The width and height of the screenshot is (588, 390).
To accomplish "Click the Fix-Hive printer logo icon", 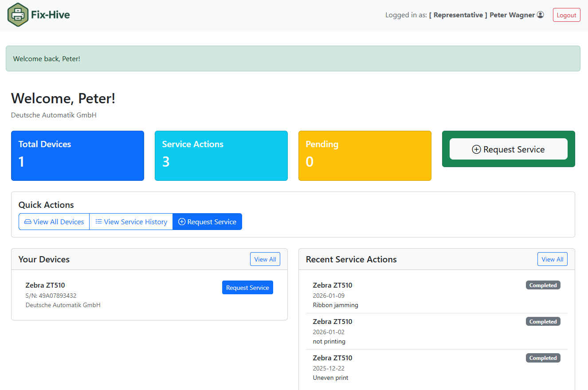I will point(18,15).
